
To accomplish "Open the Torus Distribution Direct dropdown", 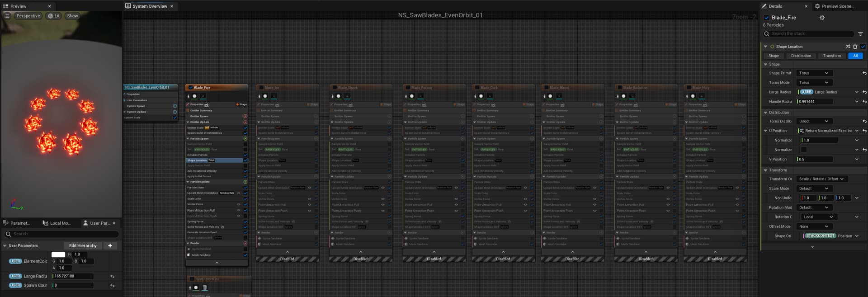I will click(x=814, y=121).
